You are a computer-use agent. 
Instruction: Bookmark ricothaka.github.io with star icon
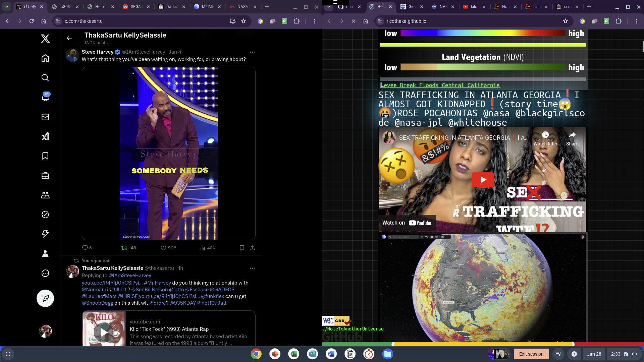(x=566, y=21)
